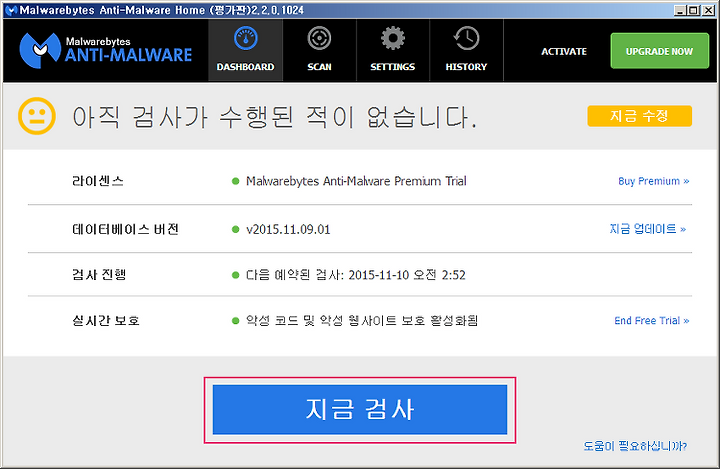The image size is (720, 469).
Task: Click the green UPGRADE NOW button
Action: 659,51
